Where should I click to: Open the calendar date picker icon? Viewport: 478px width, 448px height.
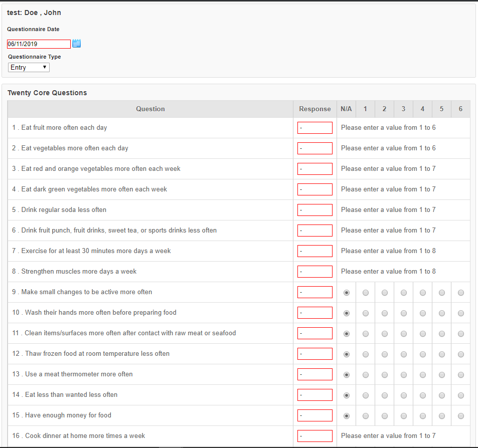[x=77, y=44]
